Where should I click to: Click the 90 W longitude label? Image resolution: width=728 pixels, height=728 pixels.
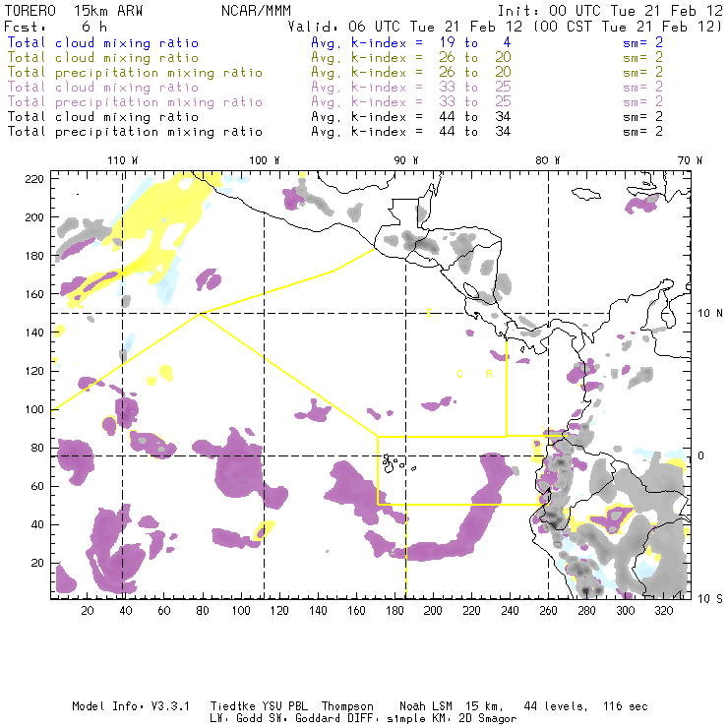click(405, 160)
